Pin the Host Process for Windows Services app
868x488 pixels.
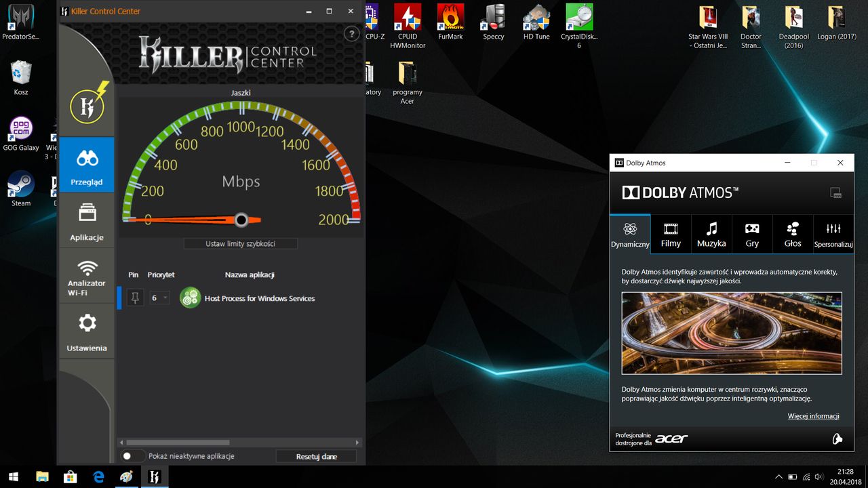point(136,298)
